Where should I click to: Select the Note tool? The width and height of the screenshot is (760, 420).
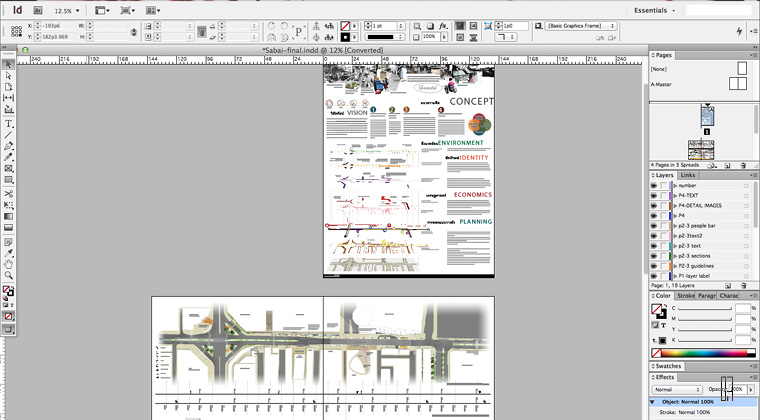[x=8, y=242]
